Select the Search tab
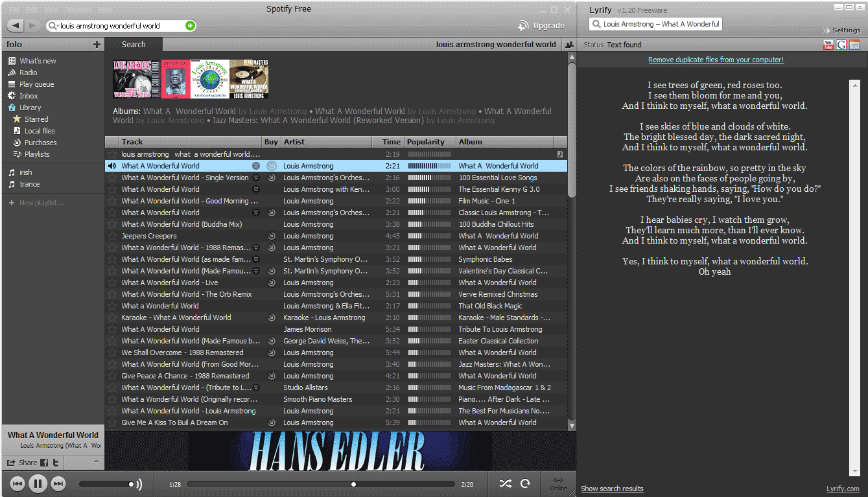 (x=134, y=45)
